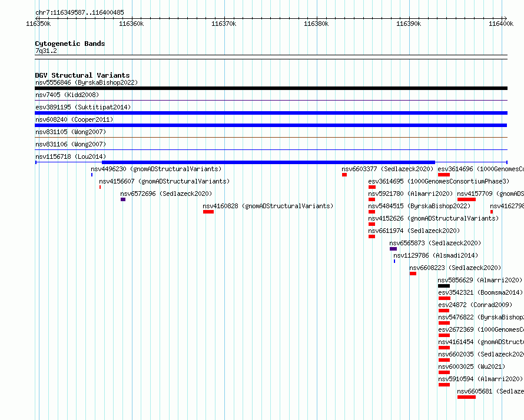
Task: Click the purple bar under nsv6565873
Action: (393, 249)
